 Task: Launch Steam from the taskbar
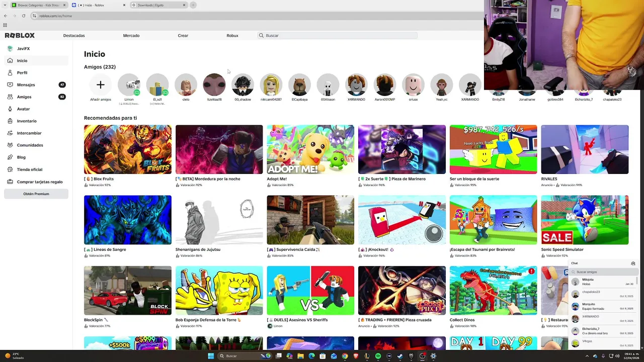400,356
